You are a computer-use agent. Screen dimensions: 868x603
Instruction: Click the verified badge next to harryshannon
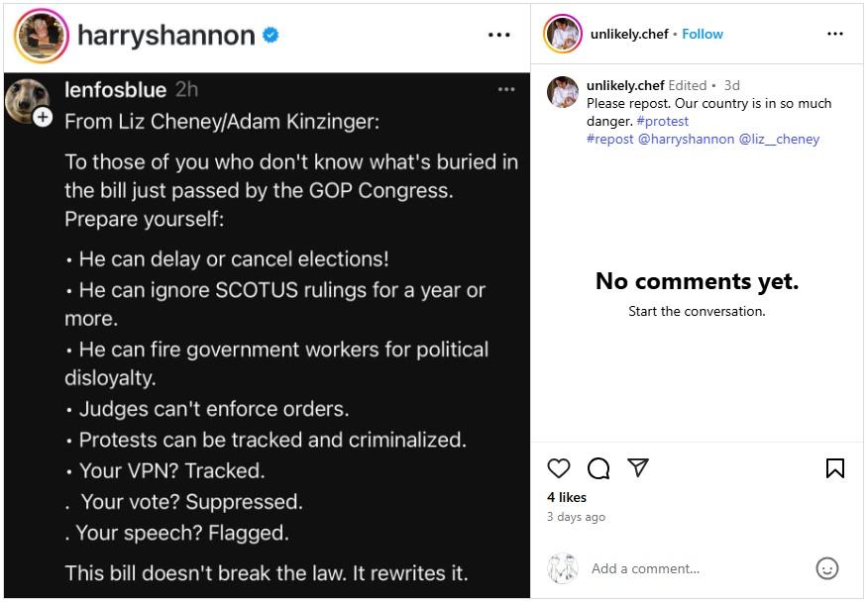(271, 36)
